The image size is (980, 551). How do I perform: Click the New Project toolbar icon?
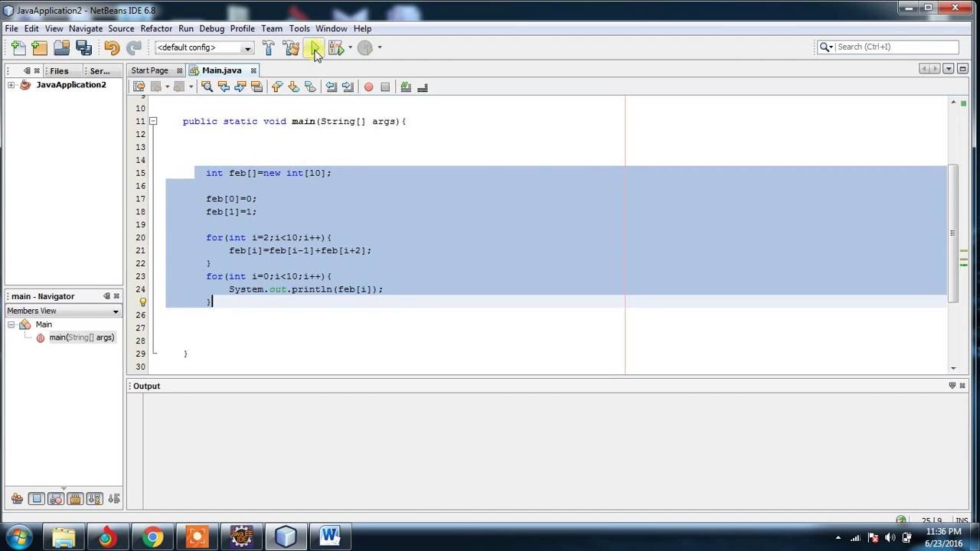point(40,47)
